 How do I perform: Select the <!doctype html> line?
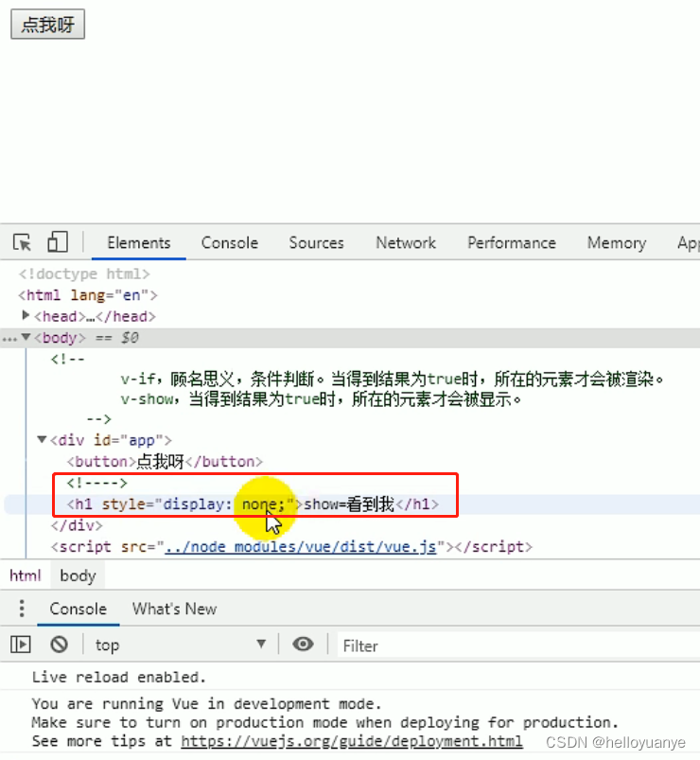click(84, 274)
